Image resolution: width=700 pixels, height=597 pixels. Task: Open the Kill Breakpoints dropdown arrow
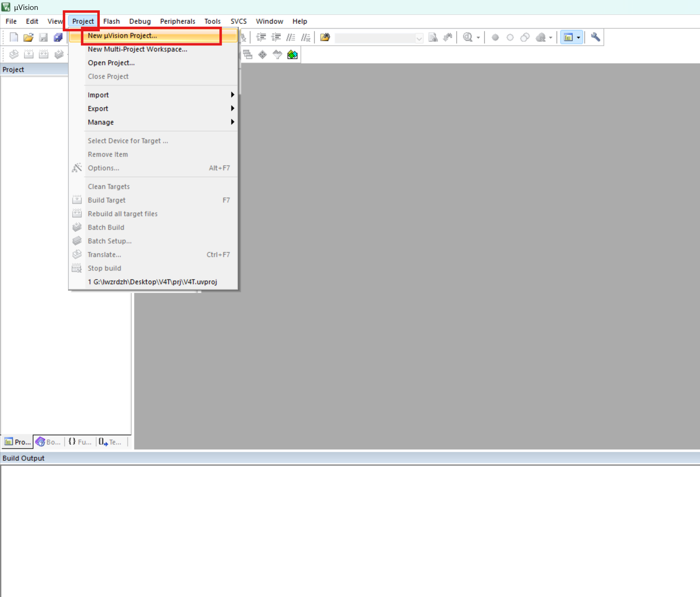(551, 38)
